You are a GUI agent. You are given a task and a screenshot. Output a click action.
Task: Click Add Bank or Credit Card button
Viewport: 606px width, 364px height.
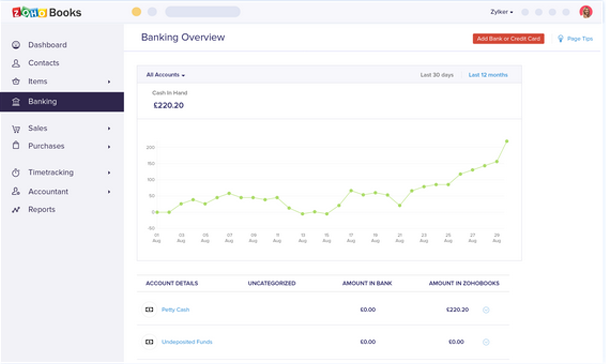click(x=508, y=39)
